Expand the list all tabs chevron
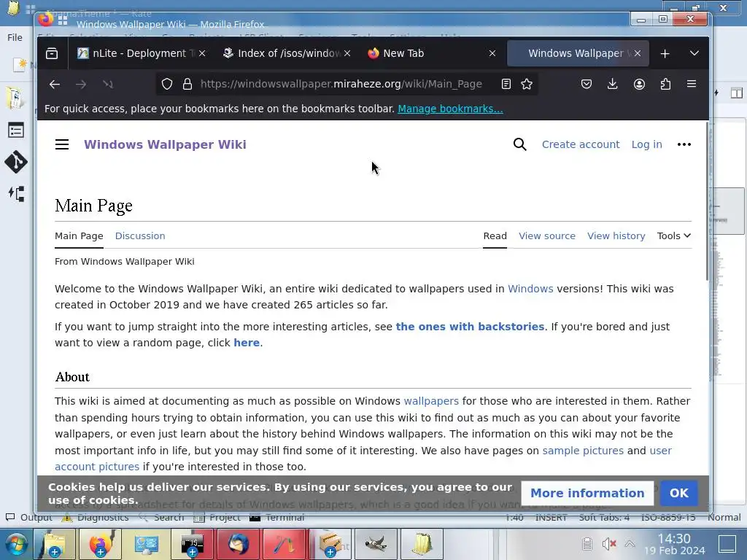The width and height of the screenshot is (747, 560). 694,53
